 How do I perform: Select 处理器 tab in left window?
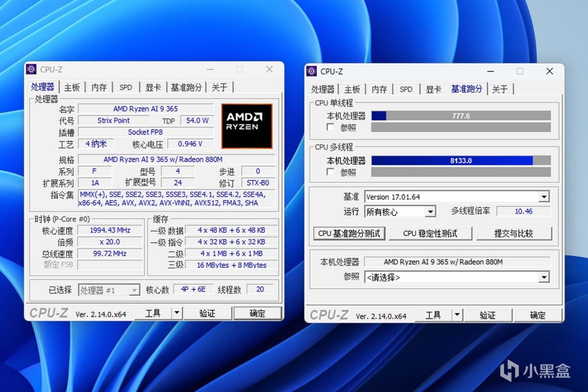point(43,86)
